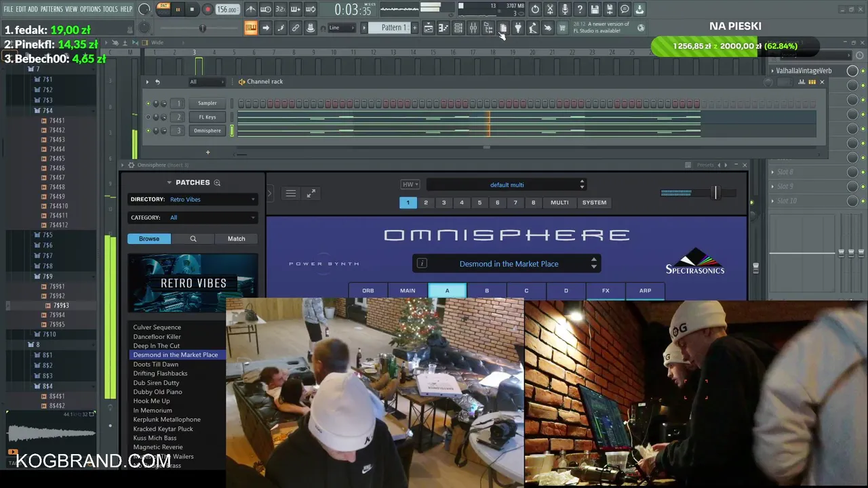Image resolution: width=868 pixels, height=488 pixels.
Task: Click the Render export download icon
Action: [x=639, y=9]
